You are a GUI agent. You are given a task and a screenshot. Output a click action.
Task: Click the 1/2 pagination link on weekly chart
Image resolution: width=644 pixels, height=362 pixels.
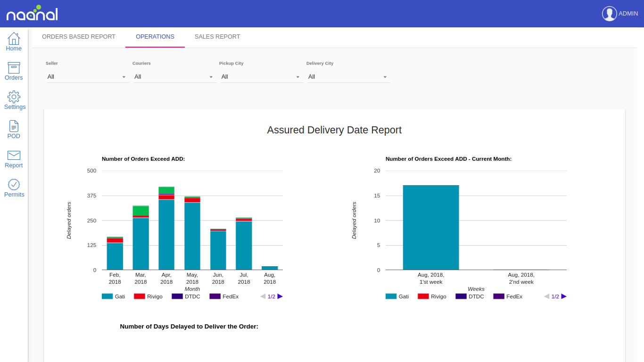click(x=554, y=296)
